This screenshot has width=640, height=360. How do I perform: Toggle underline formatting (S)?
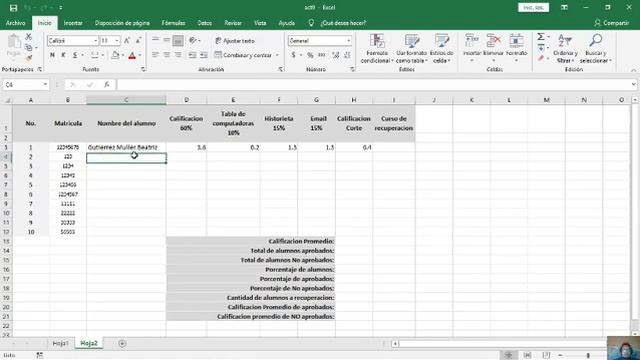pyautogui.click(x=75, y=55)
